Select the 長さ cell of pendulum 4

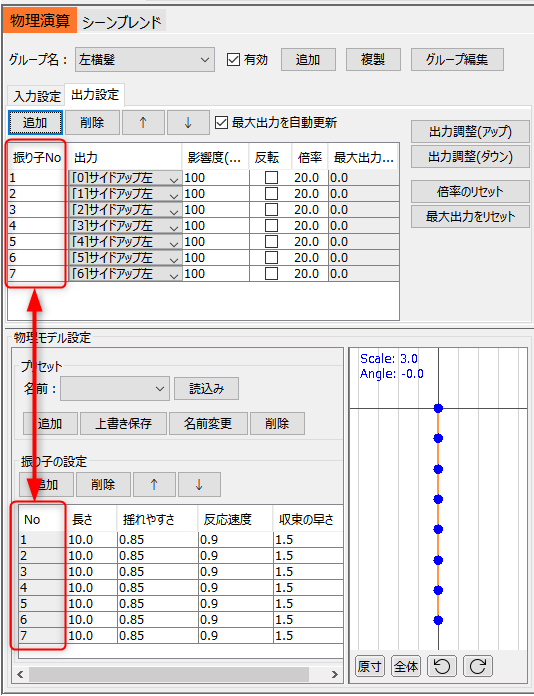click(91, 587)
